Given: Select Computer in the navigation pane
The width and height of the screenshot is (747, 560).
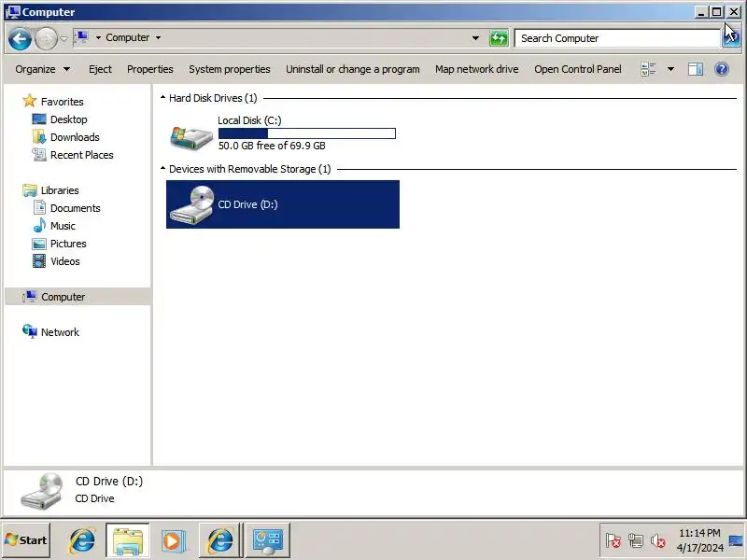Looking at the screenshot, I should pos(63,297).
